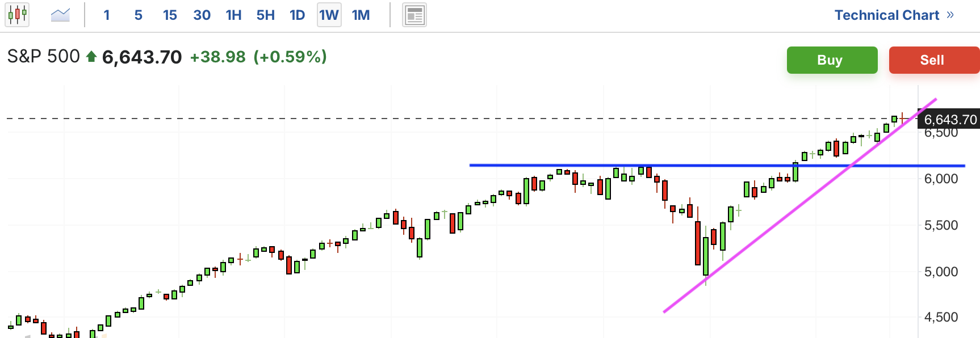Select the 1M interval
This screenshot has width=980, height=338.
coord(361,15)
